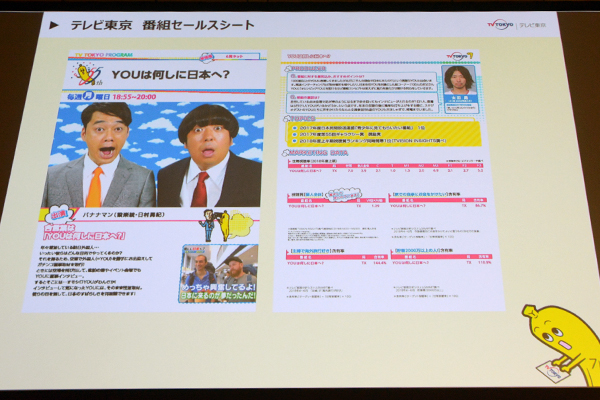600x400 pixels.
Task: Click the TV TOKYO 7 logo on the right sheet
Action: tap(459, 56)
